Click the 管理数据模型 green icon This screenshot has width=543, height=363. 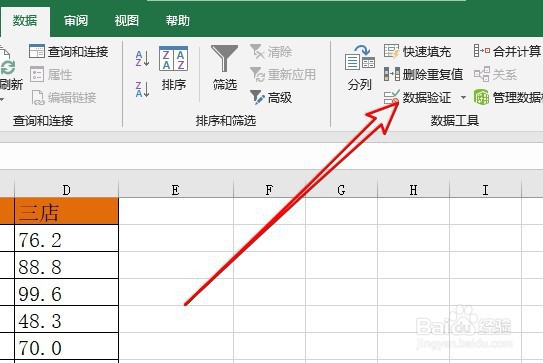(481, 97)
